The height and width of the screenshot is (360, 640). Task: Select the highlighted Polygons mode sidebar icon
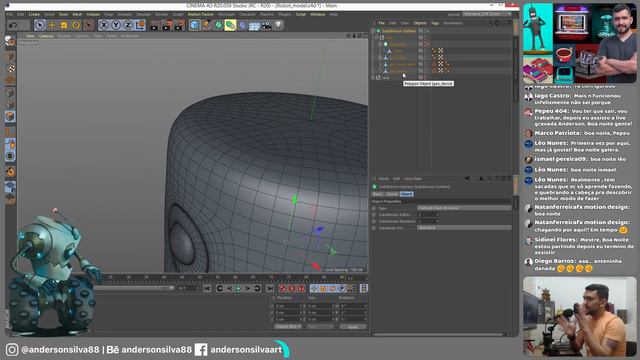[10, 117]
